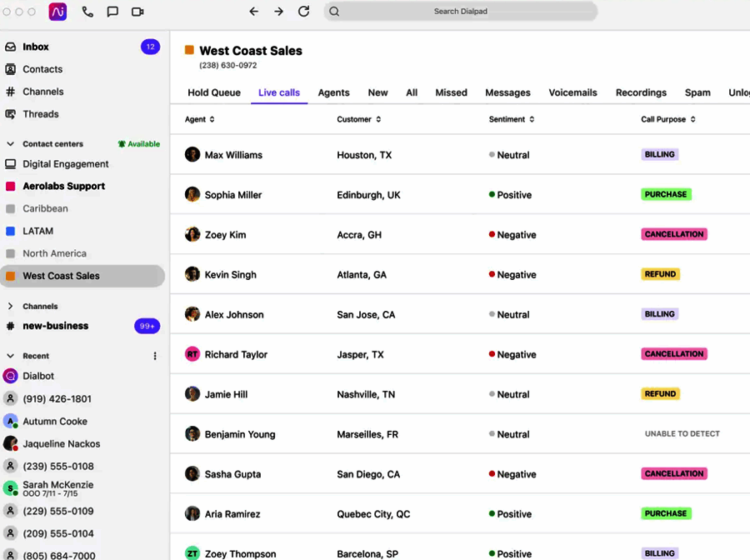Click the phone call icon in top bar

tap(87, 12)
